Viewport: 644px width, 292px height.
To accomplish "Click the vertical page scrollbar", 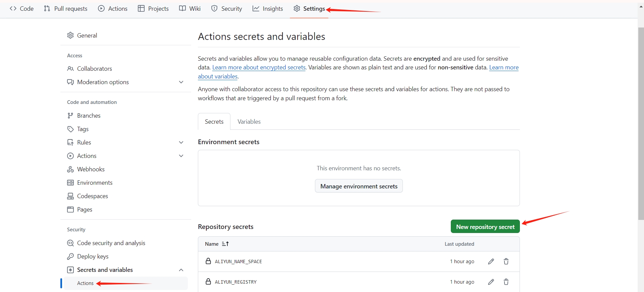I will pos(641,124).
